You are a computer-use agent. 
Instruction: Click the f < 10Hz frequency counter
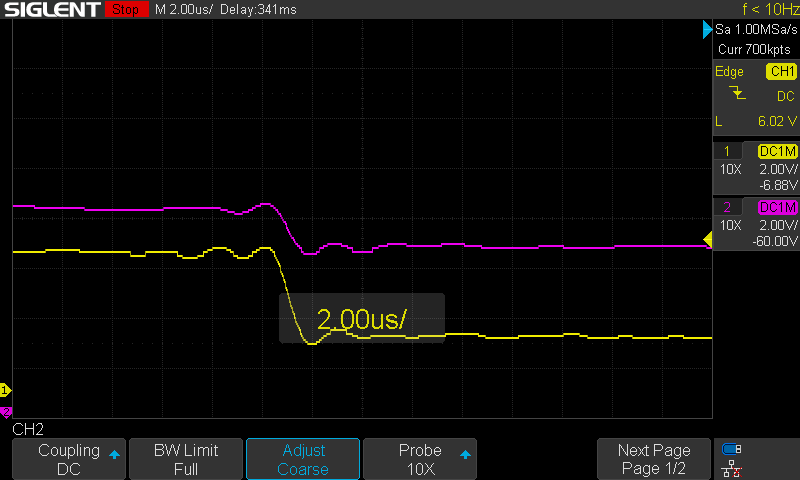click(x=770, y=9)
